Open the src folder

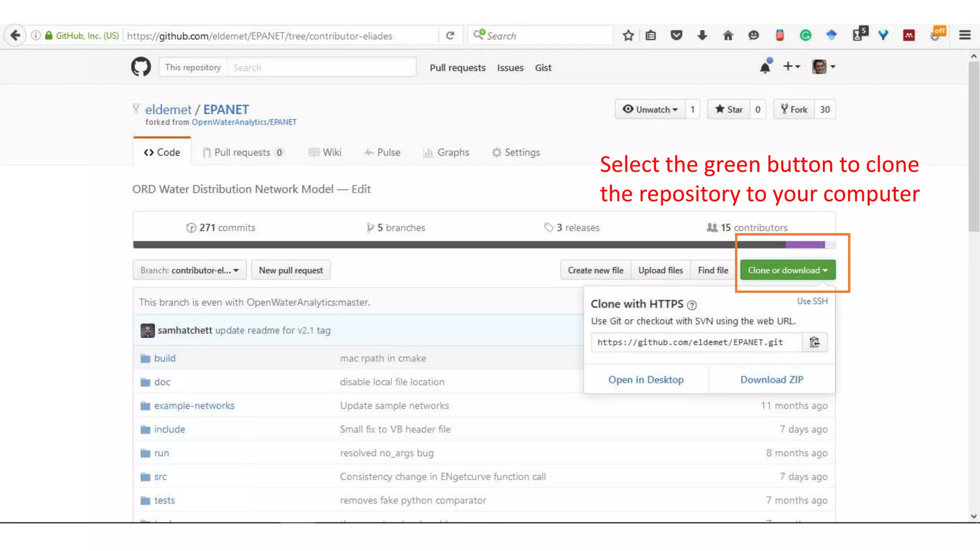pos(160,477)
